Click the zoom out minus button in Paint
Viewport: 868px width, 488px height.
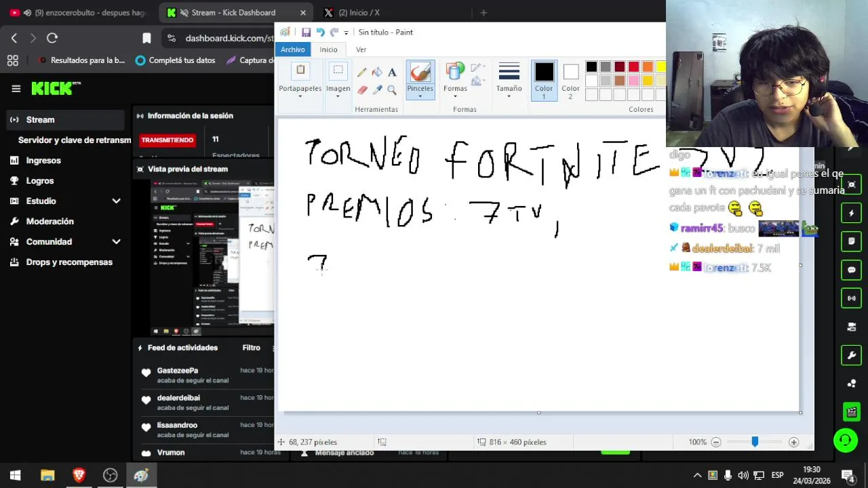coord(716,442)
